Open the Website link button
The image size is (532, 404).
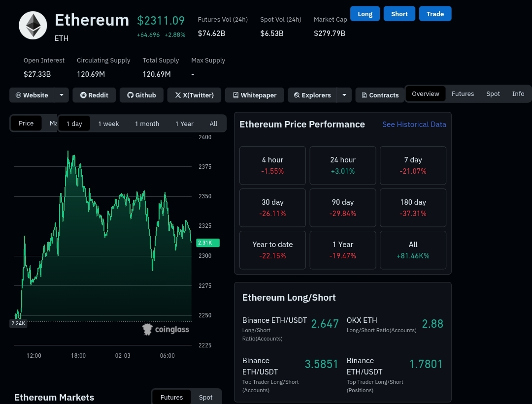pos(32,95)
